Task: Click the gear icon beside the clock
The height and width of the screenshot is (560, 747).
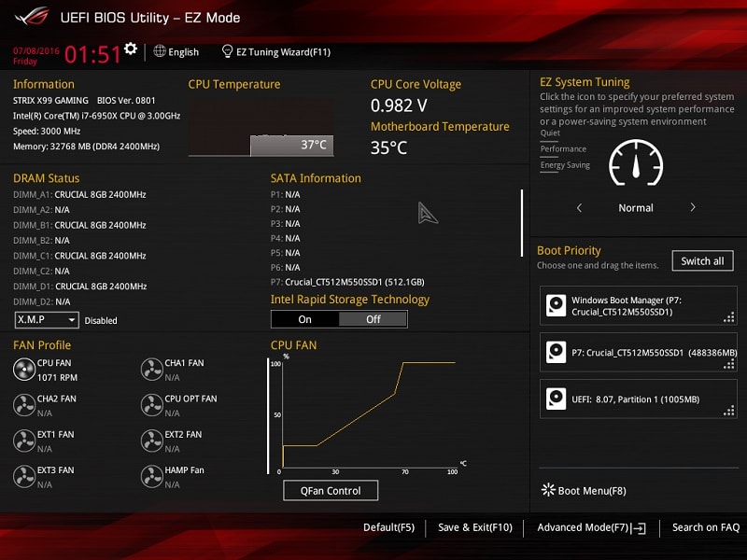Action: click(131, 49)
